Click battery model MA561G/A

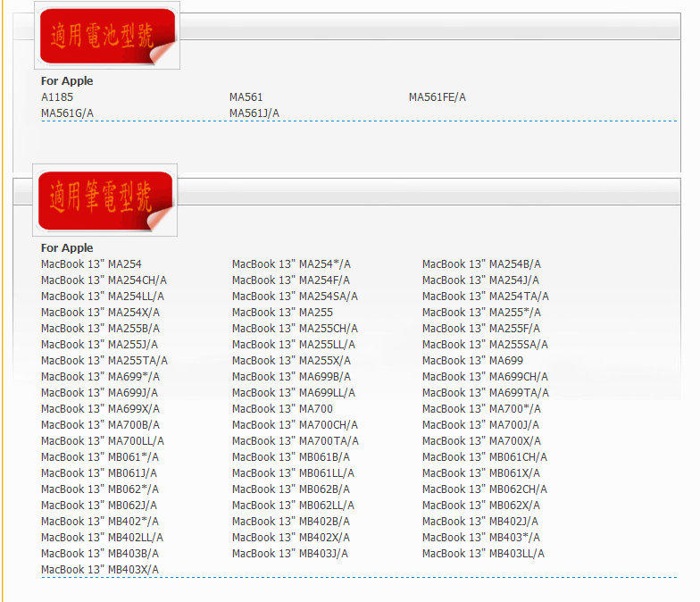68,113
